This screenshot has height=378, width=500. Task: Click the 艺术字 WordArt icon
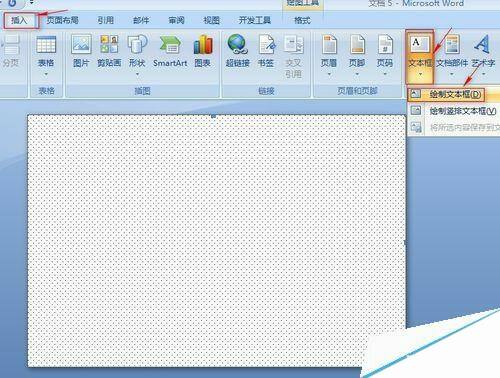(x=483, y=44)
